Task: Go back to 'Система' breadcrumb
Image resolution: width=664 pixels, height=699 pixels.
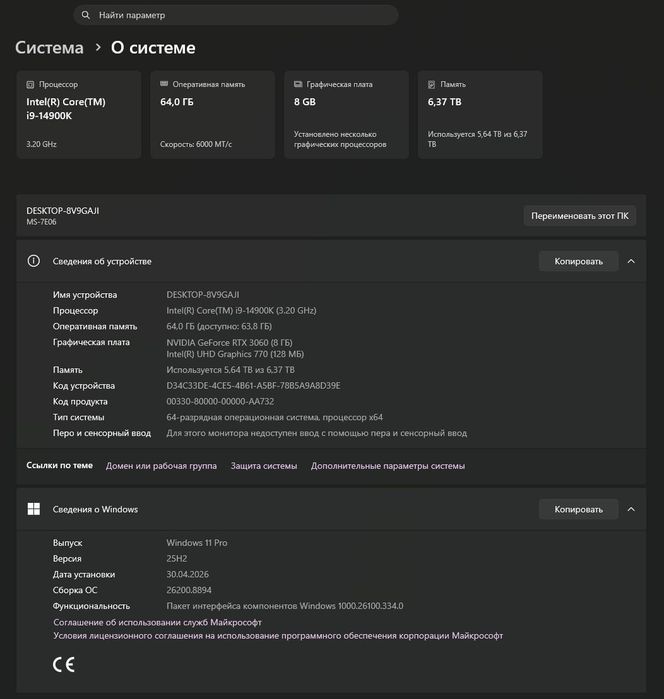Action: [49, 48]
